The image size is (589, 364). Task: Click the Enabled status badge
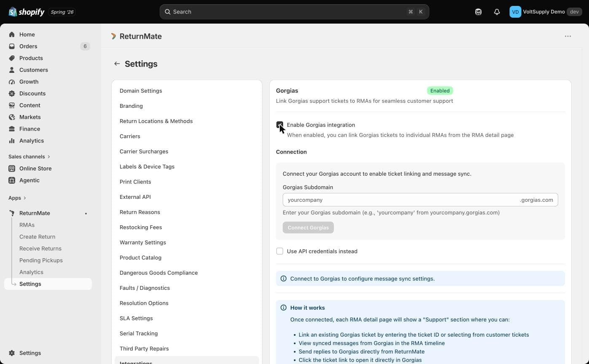coord(440,91)
